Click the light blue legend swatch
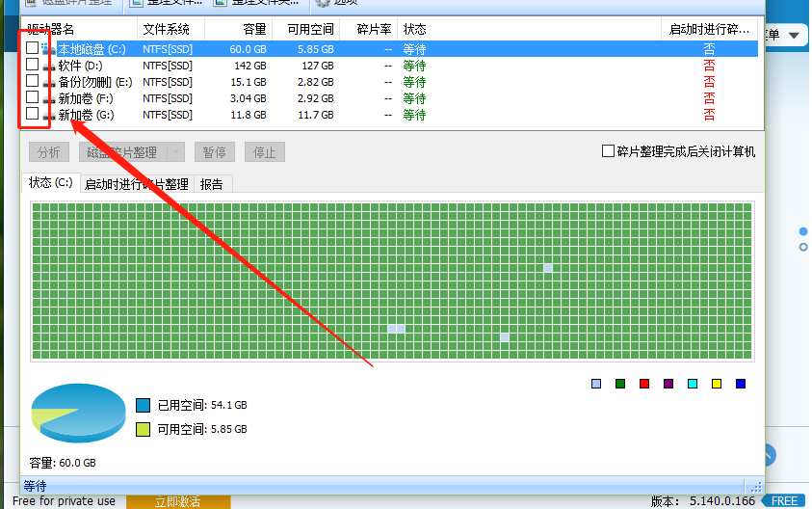The image size is (812, 509). point(596,384)
